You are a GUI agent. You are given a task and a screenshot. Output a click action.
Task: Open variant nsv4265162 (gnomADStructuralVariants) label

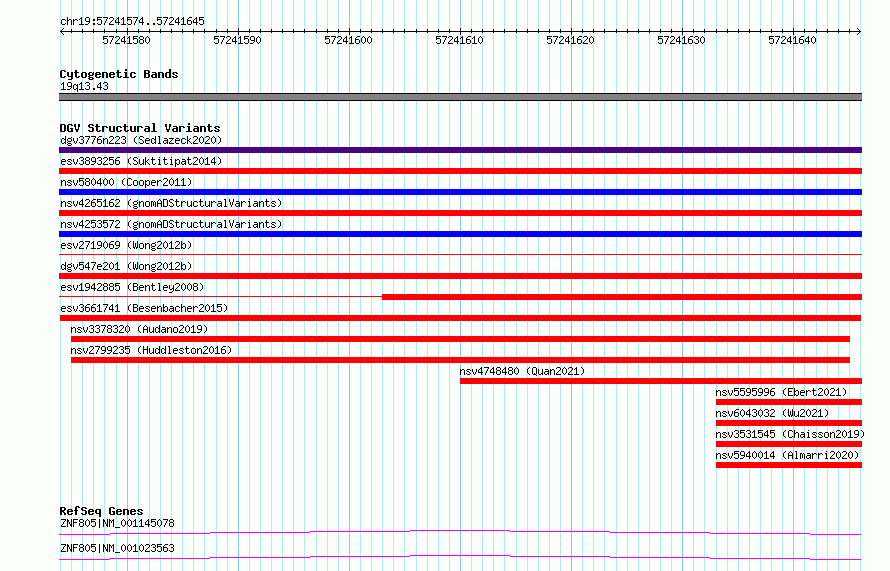[x=171, y=203]
